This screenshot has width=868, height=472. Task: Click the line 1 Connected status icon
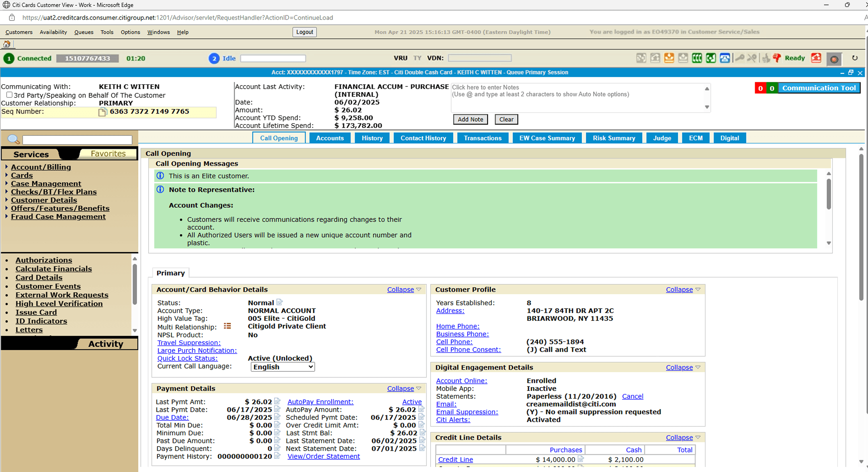(9, 59)
